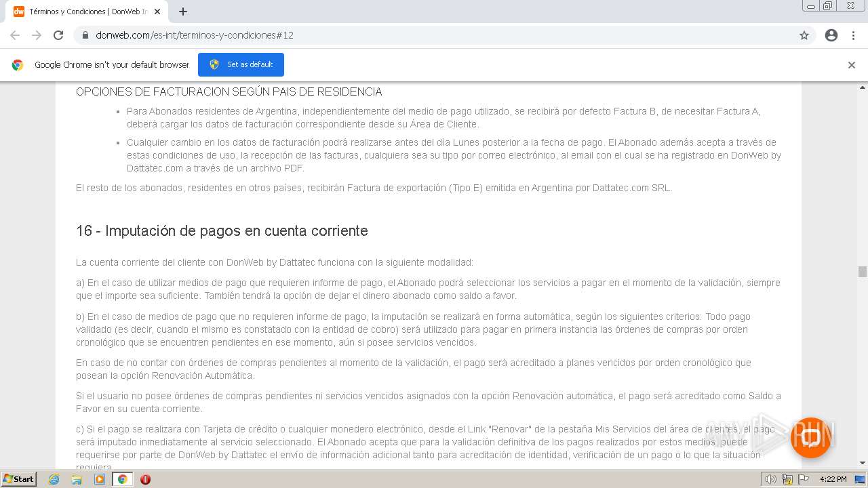Click the padlock site info icon
Viewport: 868px width, 488px height.
(85, 35)
